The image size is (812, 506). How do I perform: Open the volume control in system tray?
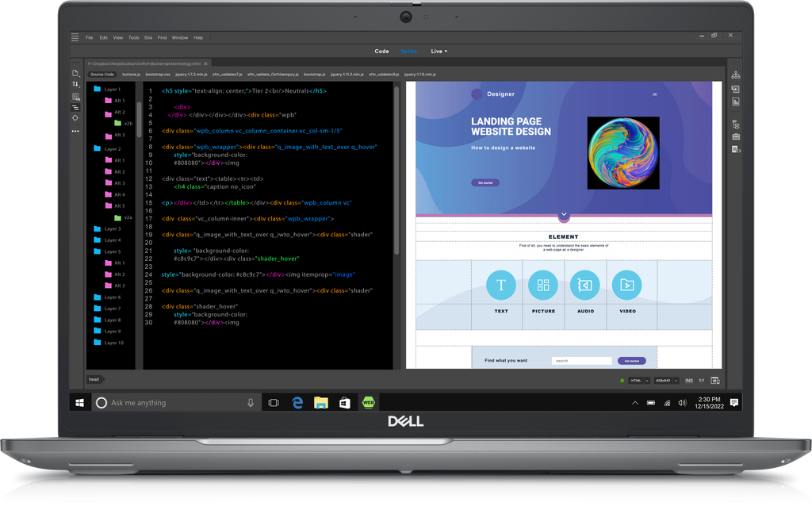tap(683, 403)
